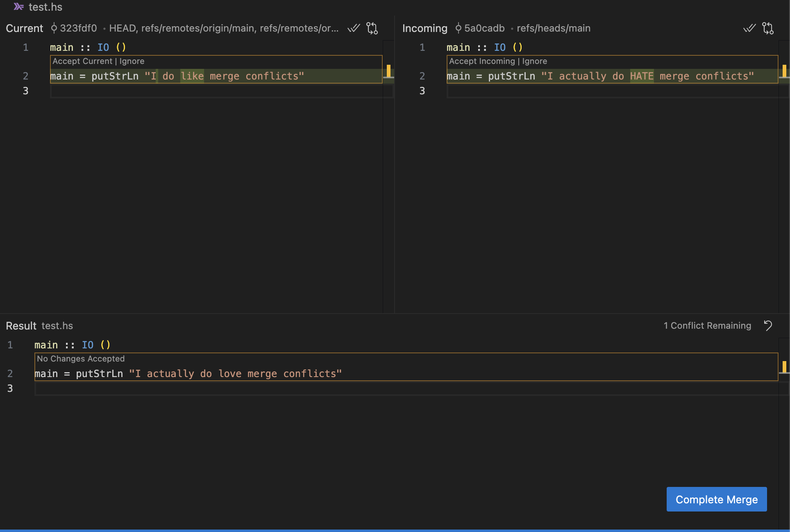The height and width of the screenshot is (532, 790).
Task: Click the Complete Merge button
Action: point(717,499)
